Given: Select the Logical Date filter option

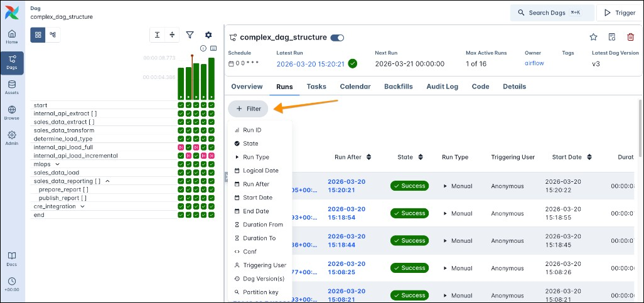Looking at the screenshot, I should (260, 171).
